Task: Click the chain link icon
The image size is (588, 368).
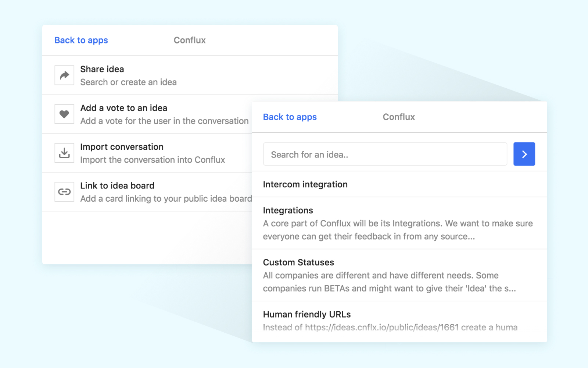Action: click(x=64, y=192)
